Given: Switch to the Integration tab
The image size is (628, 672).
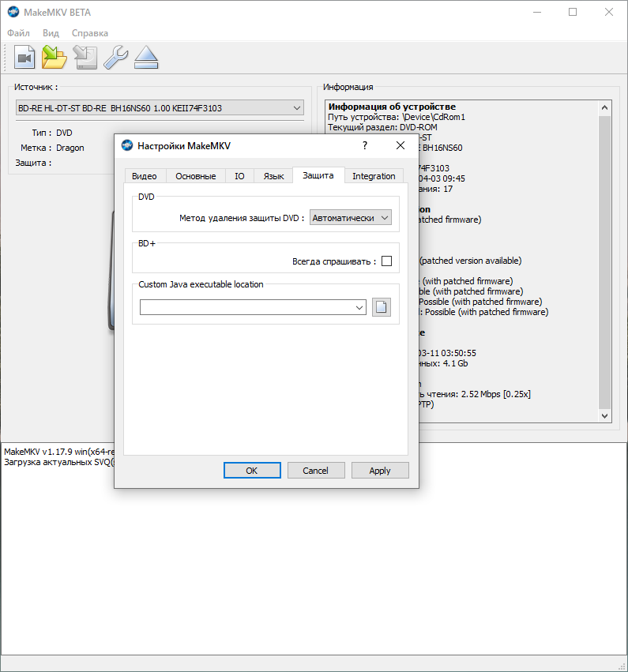Looking at the screenshot, I should (374, 176).
